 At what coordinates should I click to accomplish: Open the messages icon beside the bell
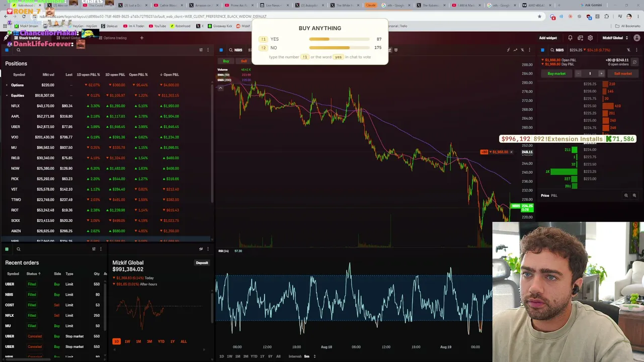tap(580, 38)
